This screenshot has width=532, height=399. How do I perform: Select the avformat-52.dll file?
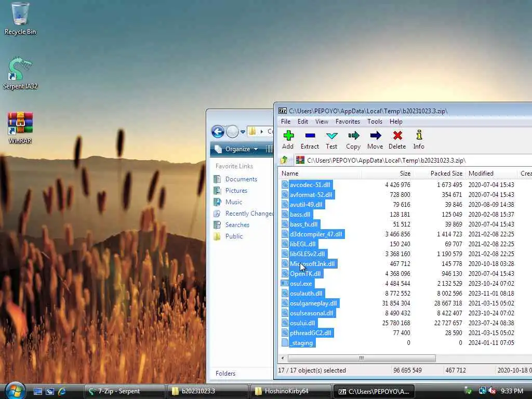pos(311,195)
